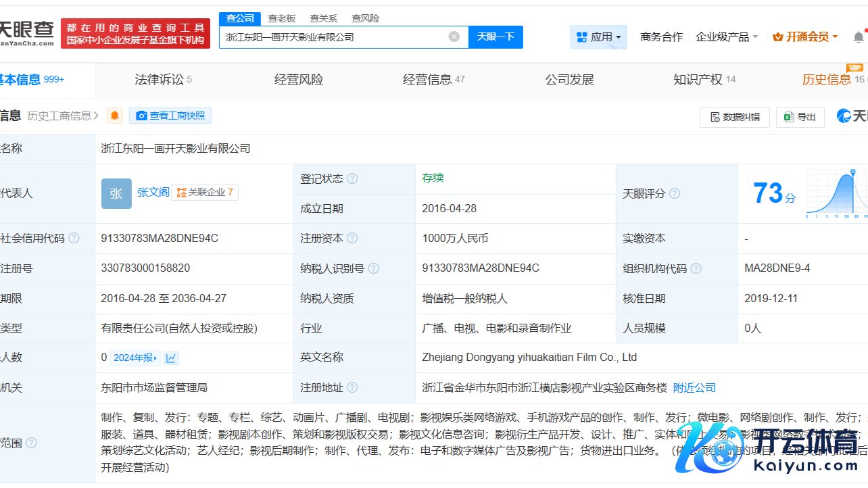Viewport: 868px width, 488px height.
Task: Expand the 2024年报 report selector
Action: [x=135, y=358]
